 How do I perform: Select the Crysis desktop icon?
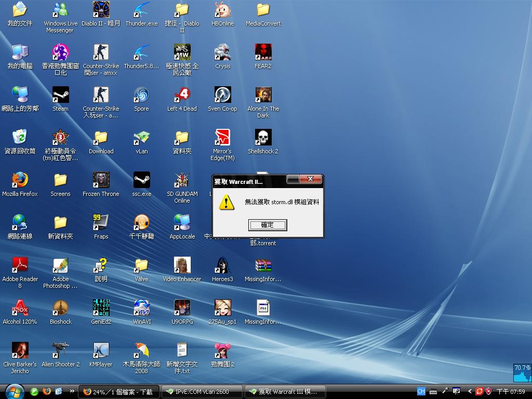(x=222, y=53)
